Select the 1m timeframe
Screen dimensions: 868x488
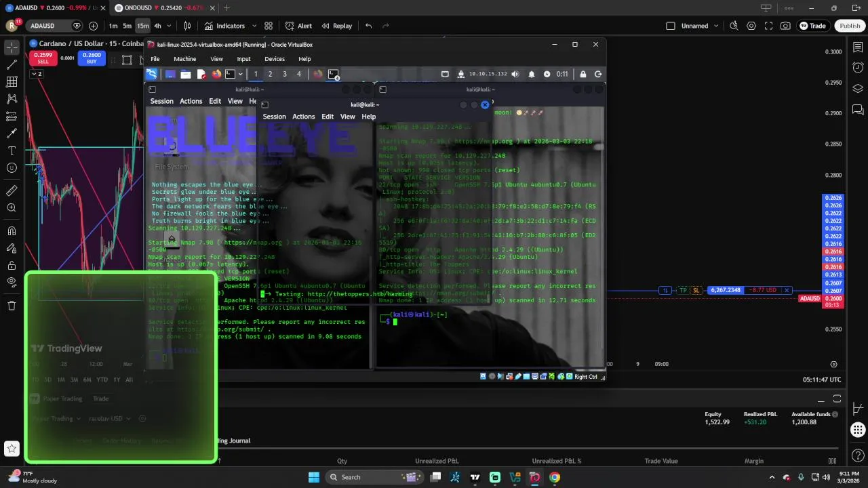coord(113,26)
